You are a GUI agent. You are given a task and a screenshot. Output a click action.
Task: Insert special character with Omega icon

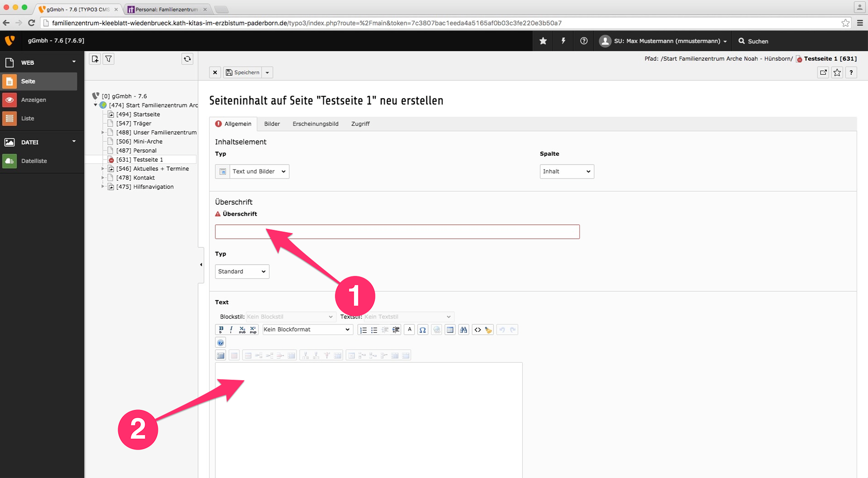click(x=422, y=330)
